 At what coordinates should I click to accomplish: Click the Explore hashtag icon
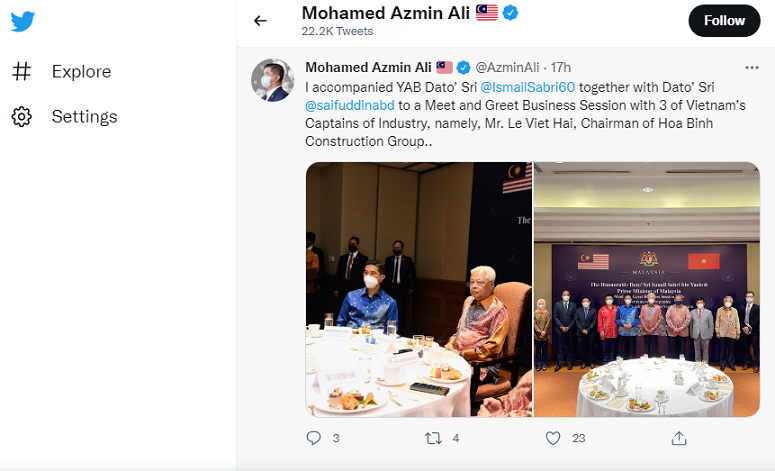[x=21, y=72]
